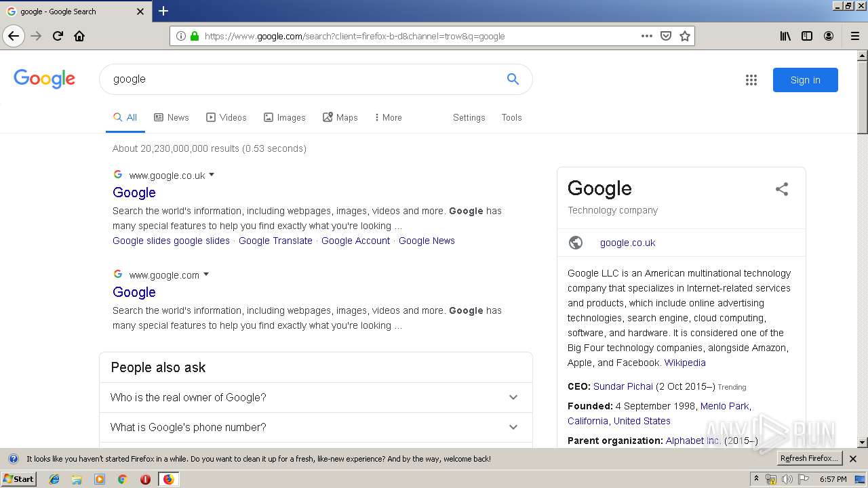Viewport: 868px width, 488px height.
Task: Go back with the Firefox back arrow
Action: 14,36
